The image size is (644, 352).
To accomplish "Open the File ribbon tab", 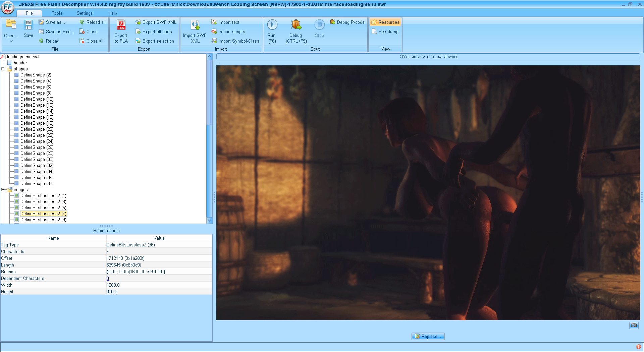I will coord(29,13).
